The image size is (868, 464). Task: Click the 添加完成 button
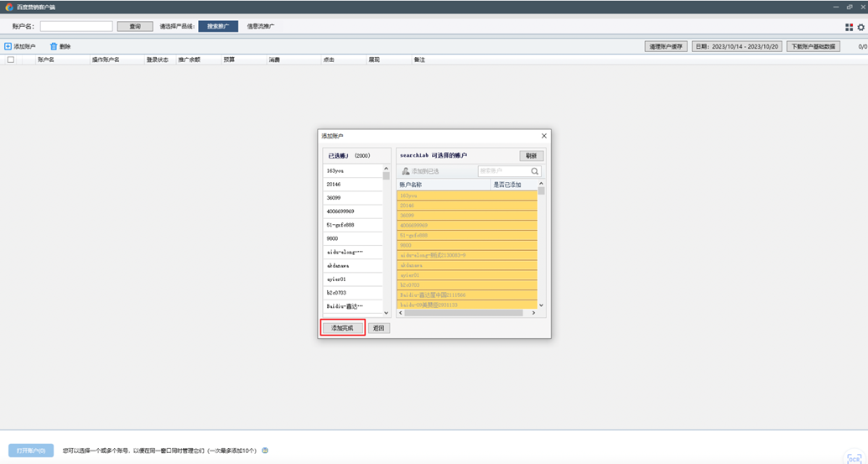[x=342, y=328]
